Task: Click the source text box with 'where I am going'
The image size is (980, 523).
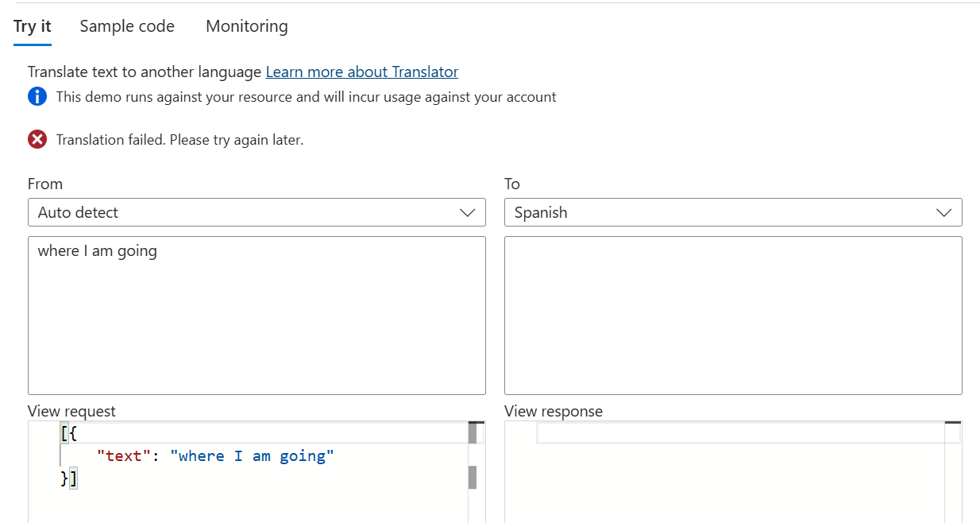Action: tap(257, 316)
